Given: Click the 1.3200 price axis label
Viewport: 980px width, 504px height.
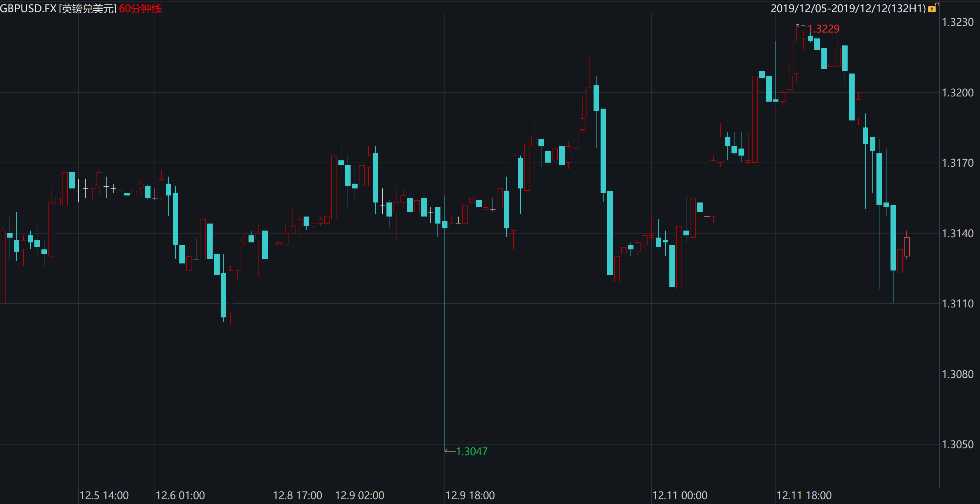Looking at the screenshot, I should [x=957, y=93].
